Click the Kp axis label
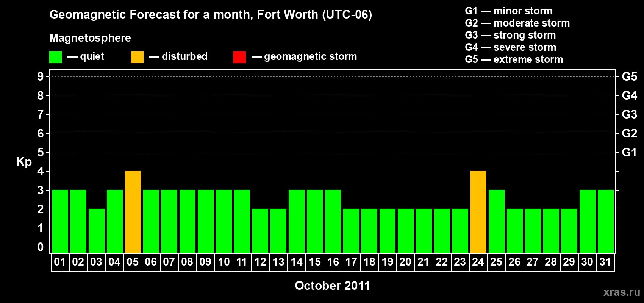 tap(24, 162)
